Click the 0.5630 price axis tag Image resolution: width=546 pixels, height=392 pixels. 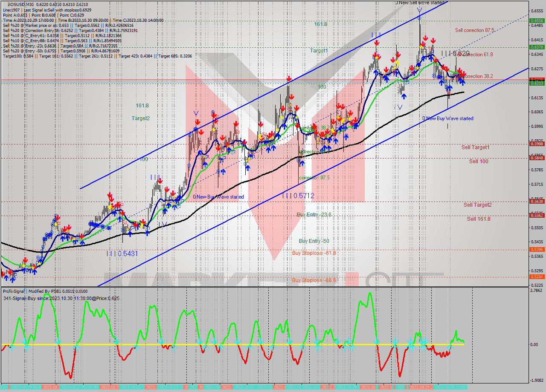pyautogui.click(x=536, y=201)
